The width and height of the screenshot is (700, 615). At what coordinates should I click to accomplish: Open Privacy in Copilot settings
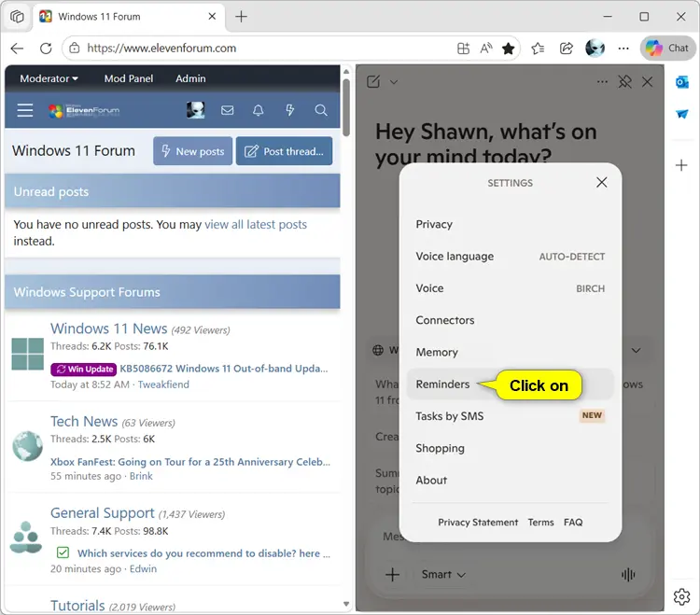click(510, 224)
